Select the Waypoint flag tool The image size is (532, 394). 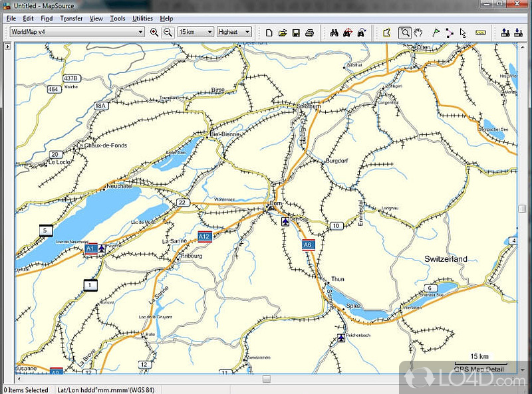(436, 32)
